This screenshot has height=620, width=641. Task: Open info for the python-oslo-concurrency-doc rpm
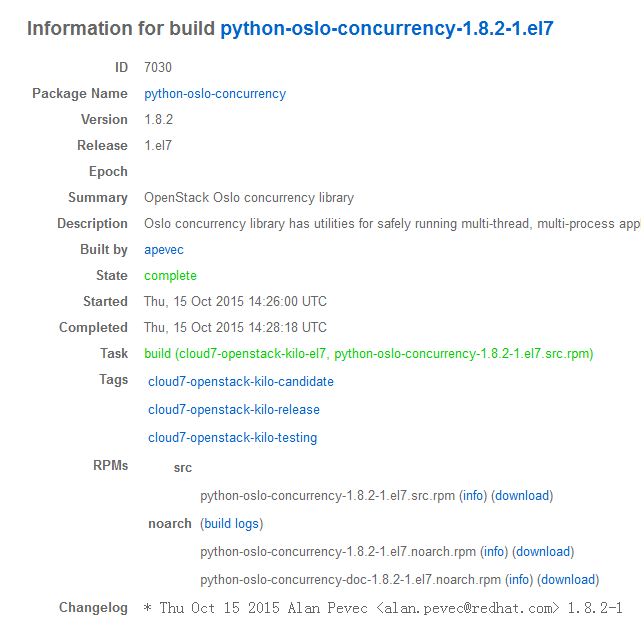coord(519,580)
